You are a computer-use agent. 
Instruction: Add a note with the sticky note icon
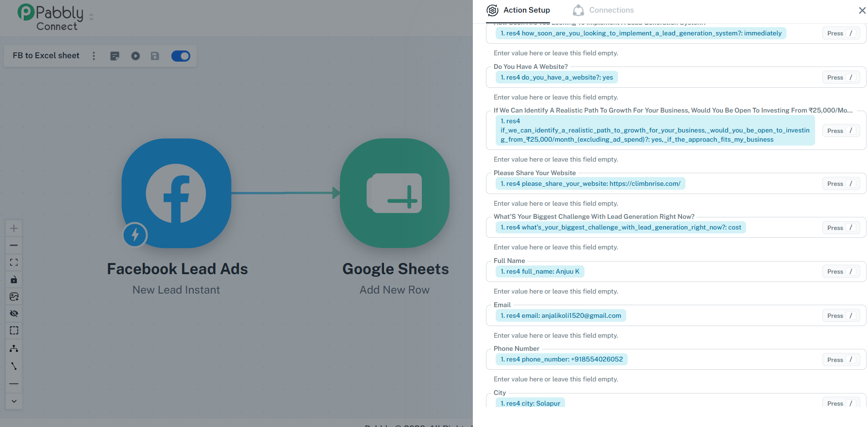(x=115, y=56)
